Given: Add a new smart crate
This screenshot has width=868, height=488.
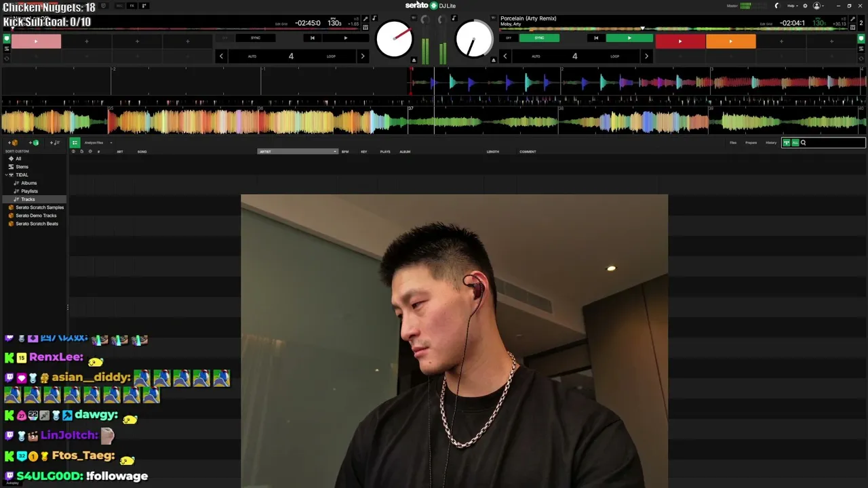Looking at the screenshot, I should 34,143.
